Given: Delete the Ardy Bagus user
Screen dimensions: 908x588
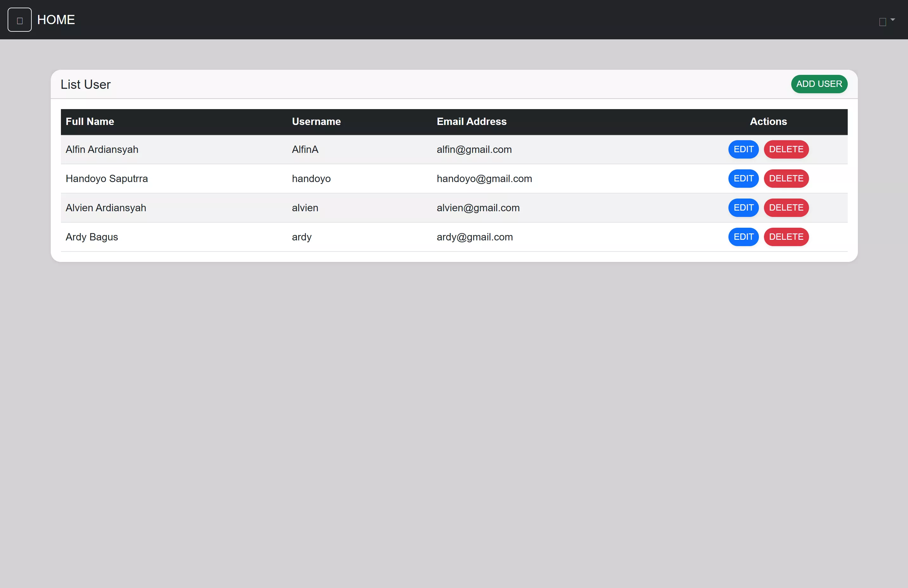Looking at the screenshot, I should 786,237.
